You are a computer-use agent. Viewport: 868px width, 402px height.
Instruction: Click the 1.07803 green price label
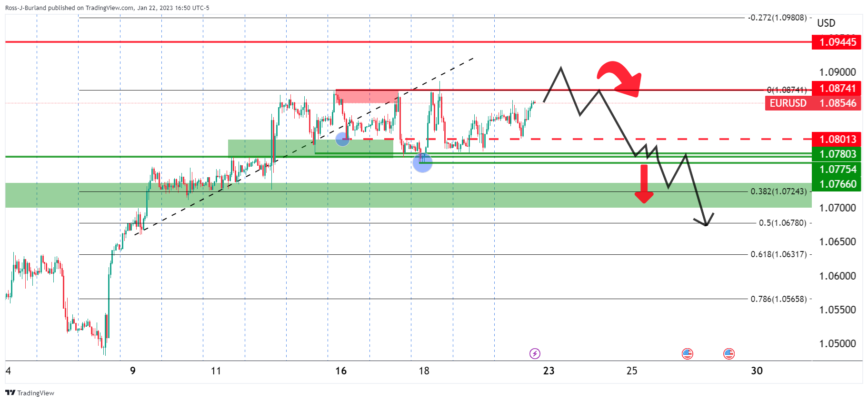point(837,154)
